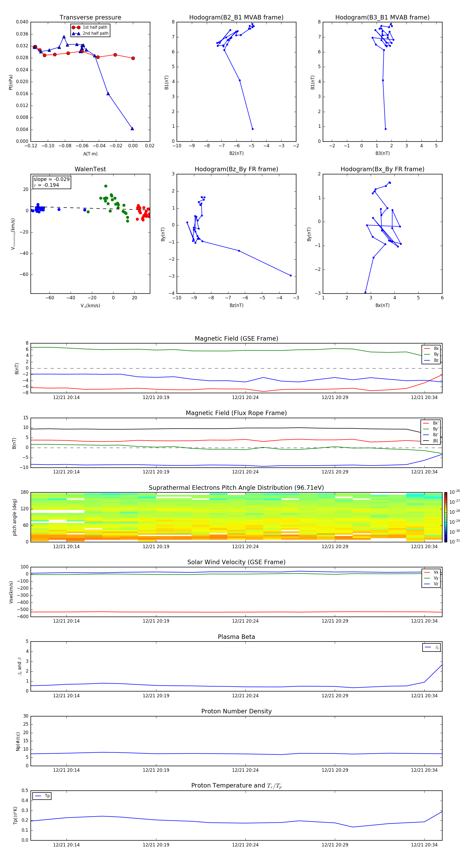Screen dimensions: 473x868
Task: Click the 'Proton Number Density' title
Action: coord(236,711)
